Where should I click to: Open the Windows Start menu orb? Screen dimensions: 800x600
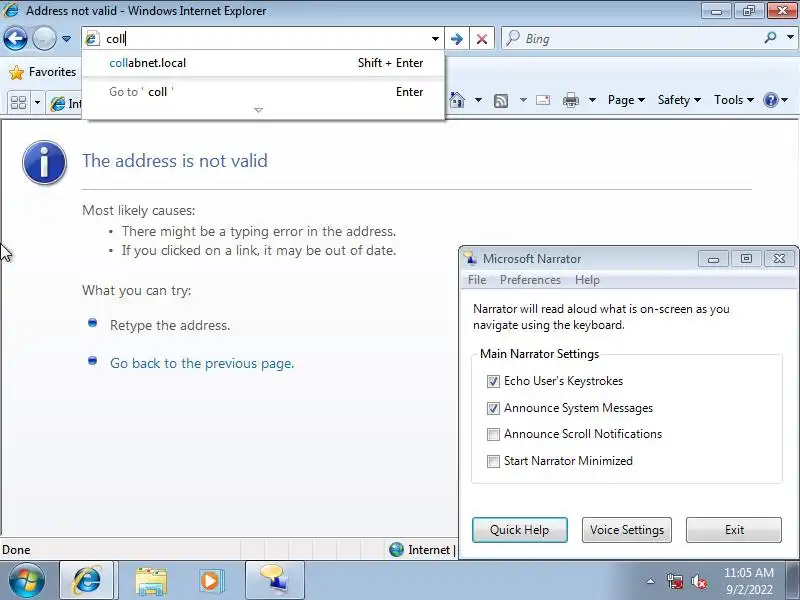click(x=27, y=581)
